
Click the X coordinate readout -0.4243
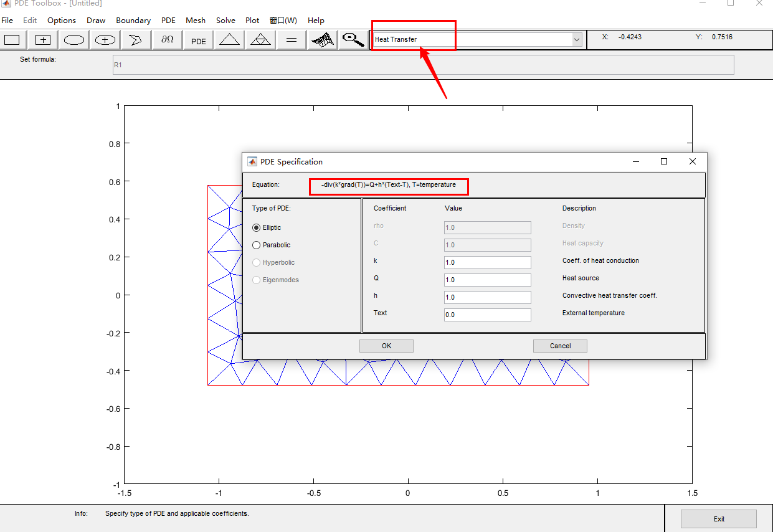[x=630, y=37]
